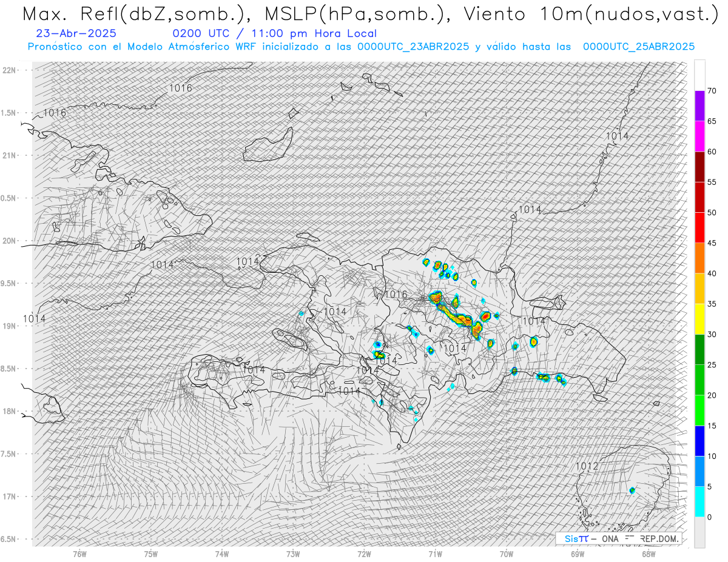Screen dimensions: 728x562
Task: Click the 74W longitude axis label
Action: point(222,554)
